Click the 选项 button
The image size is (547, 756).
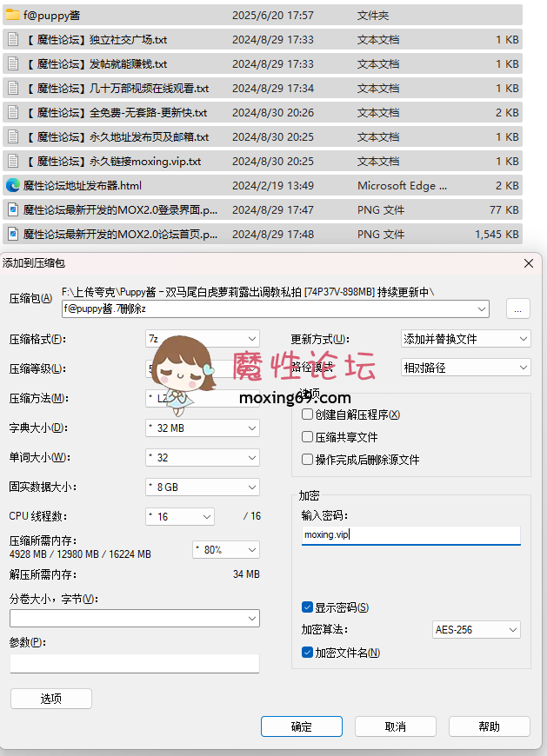click(51, 699)
